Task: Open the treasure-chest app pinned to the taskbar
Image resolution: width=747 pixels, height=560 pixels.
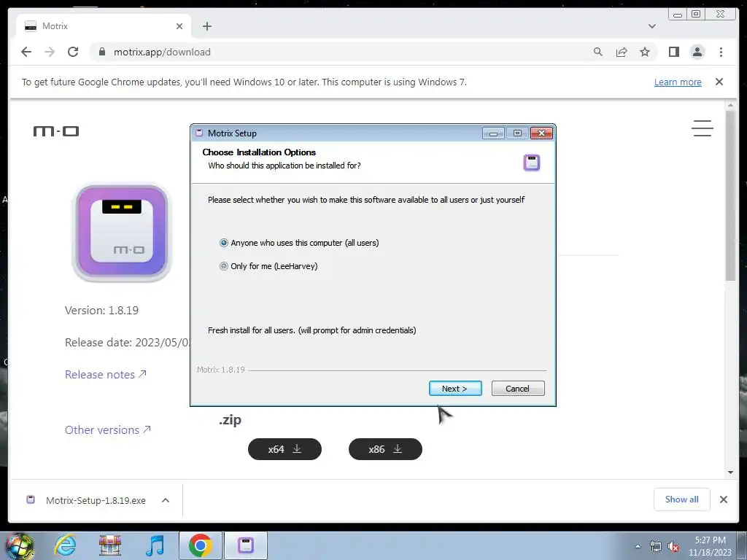Action: click(110, 545)
